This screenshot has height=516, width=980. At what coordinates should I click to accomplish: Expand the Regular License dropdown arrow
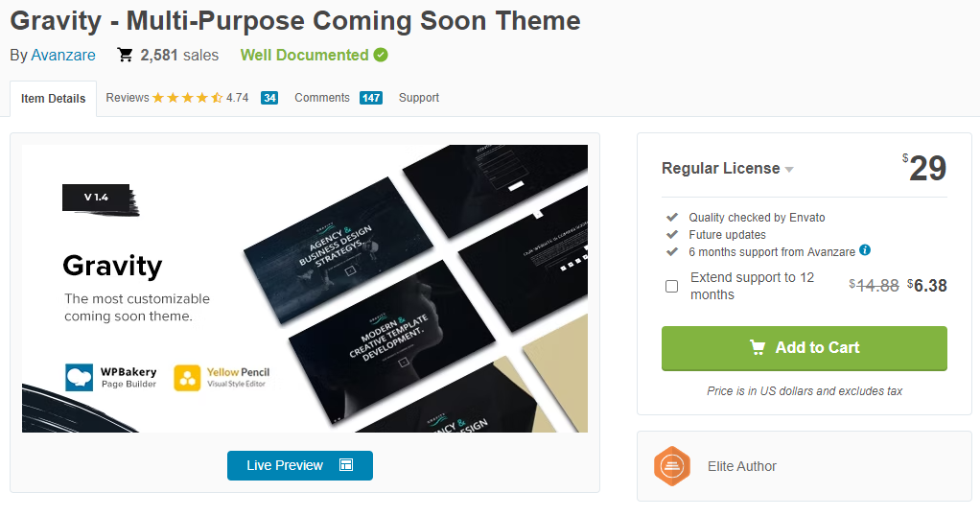pyautogui.click(x=789, y=170)
